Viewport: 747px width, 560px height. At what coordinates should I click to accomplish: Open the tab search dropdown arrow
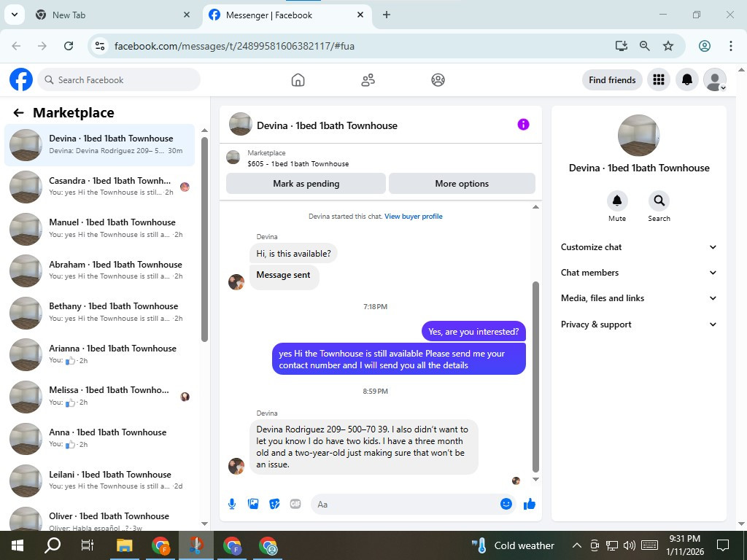coord(15,15)
